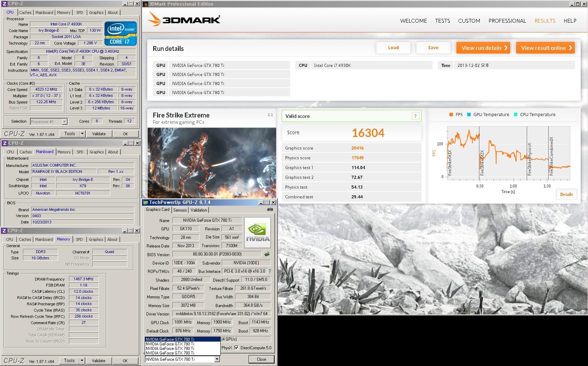Open Tools dropdown arrow in CPU-Z memory timings window

(82, 360)
